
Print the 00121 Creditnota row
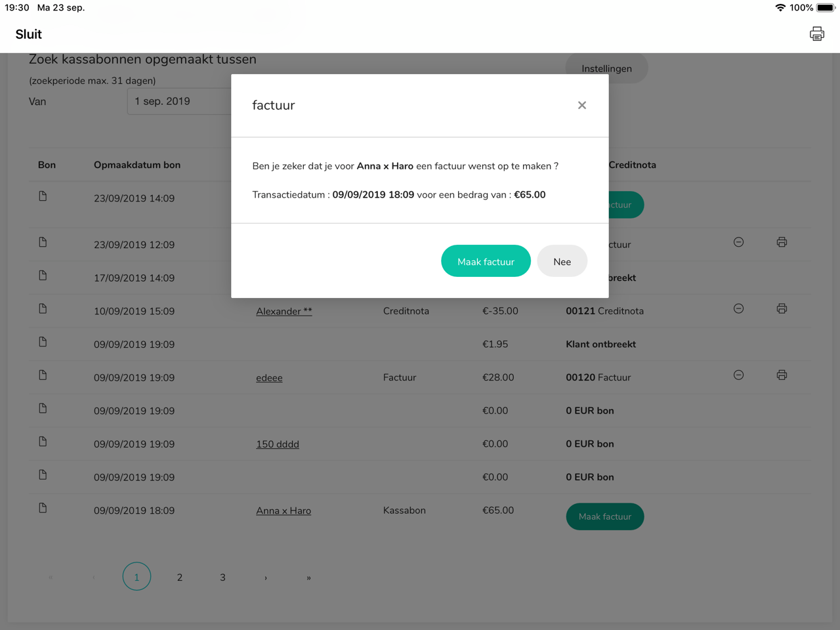tap(782, 308)
